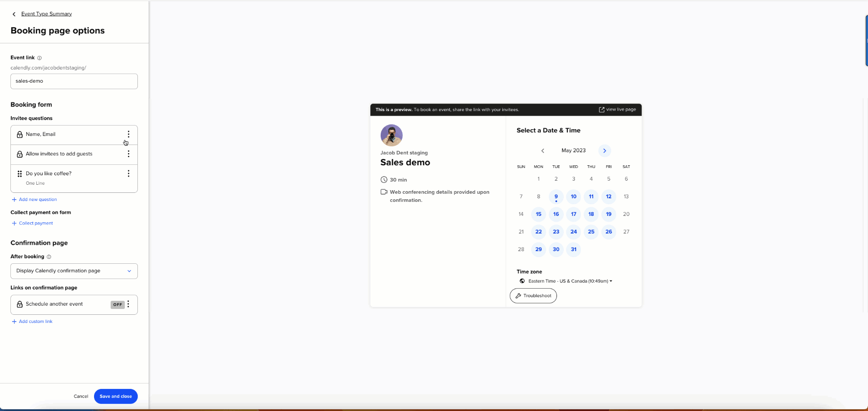Viewport: 868px width, 411px height.
Task: Open the Name, Email options menu
Action: point(128,135)
